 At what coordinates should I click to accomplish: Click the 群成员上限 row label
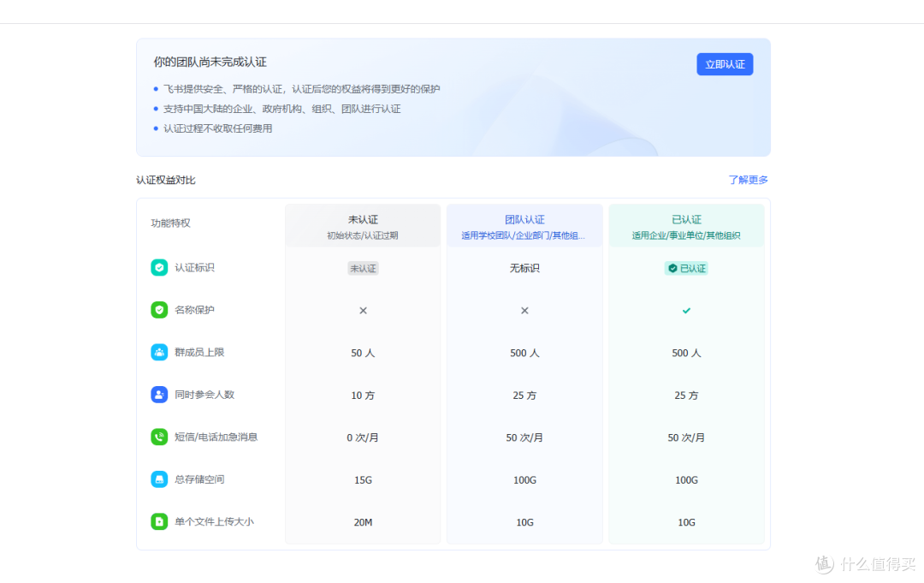199,353
